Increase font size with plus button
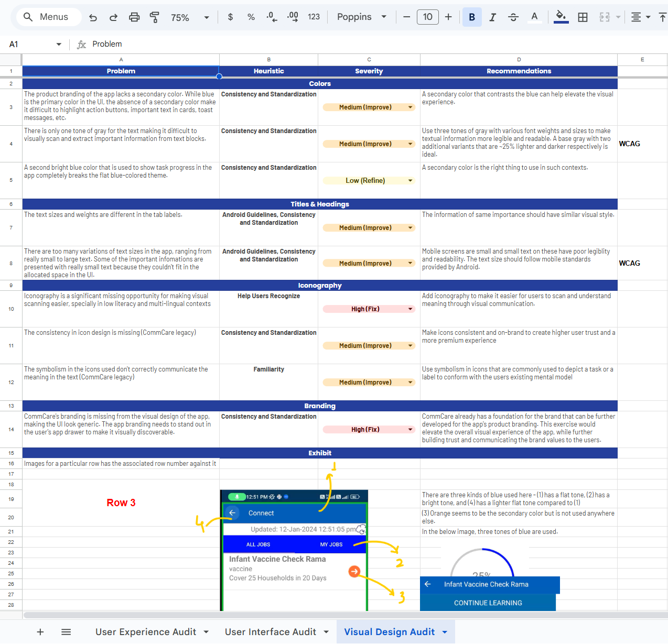This screenshot has height=644, width=668. pyautogui.click(x=448, y=17)
